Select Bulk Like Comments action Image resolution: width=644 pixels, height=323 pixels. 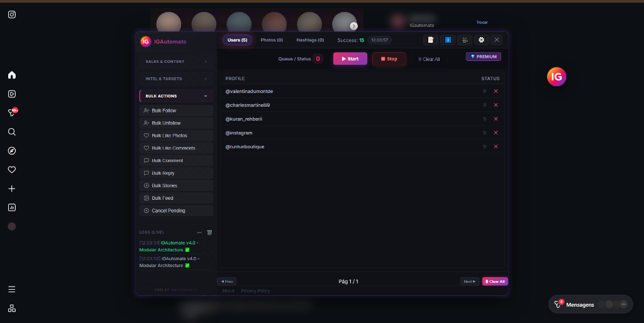pyautogui.click(x=176, y=148)
